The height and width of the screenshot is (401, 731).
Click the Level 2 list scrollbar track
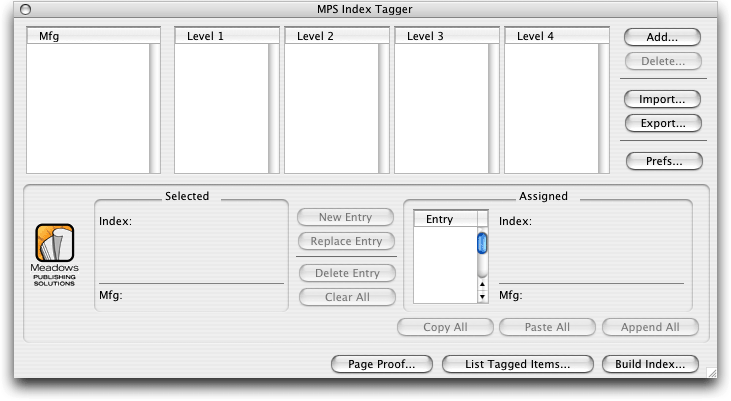[384, 108]
